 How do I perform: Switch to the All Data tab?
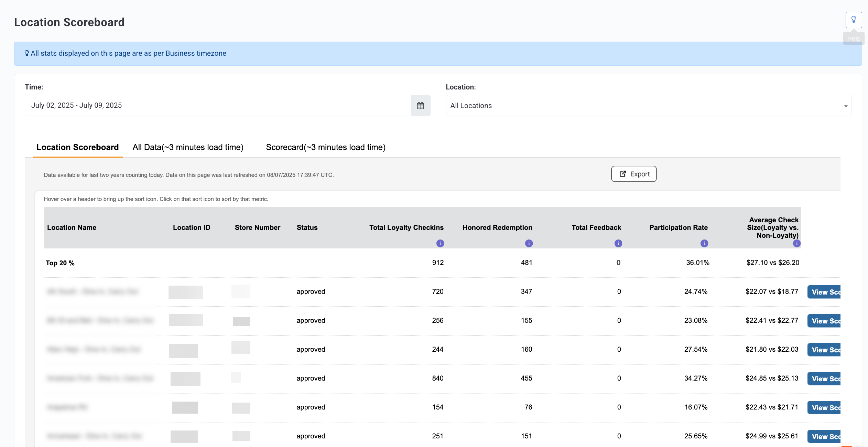coord(188,147)
